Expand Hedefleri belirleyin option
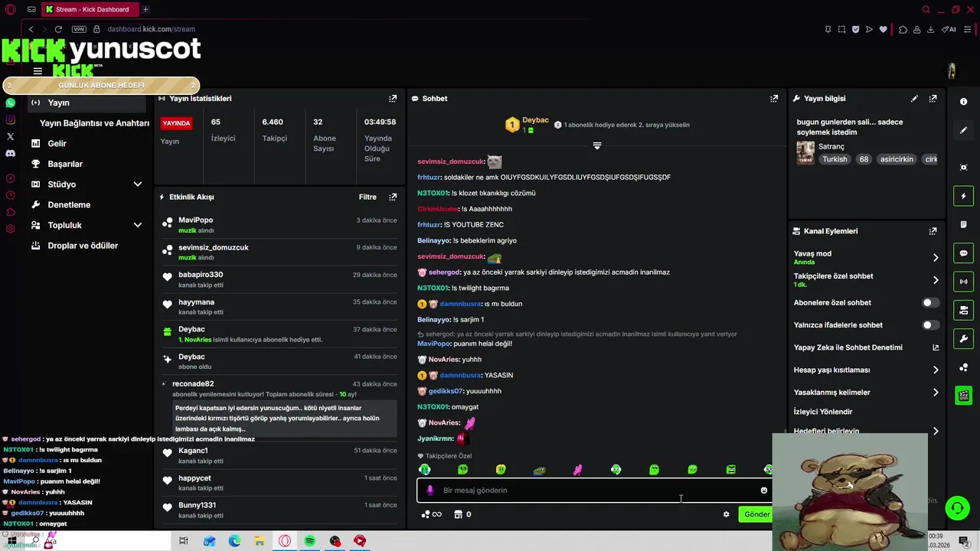This screenshot has width=980, height=551. click(866, 432)
